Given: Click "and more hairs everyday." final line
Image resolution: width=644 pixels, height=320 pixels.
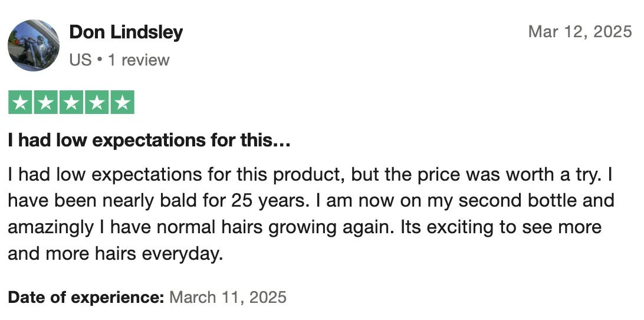Looking at the screenshot, I should [116, 254].
